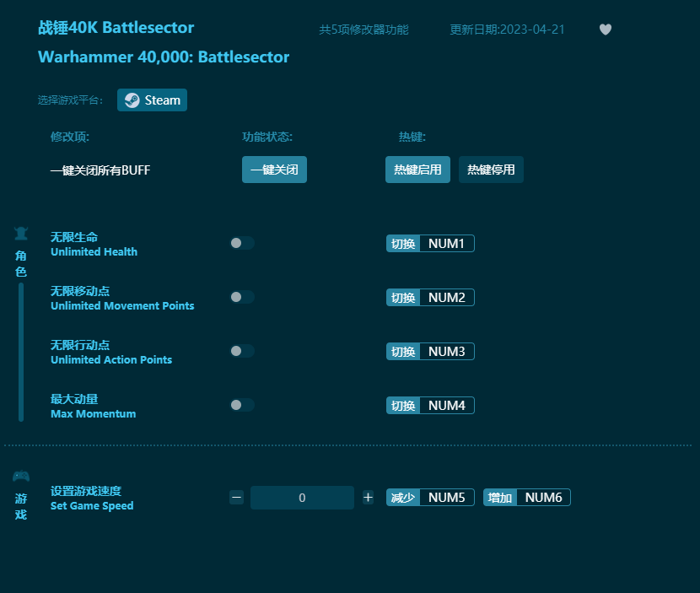Increase game speed with plus button

pyautogui.click(x=368, y=498)
